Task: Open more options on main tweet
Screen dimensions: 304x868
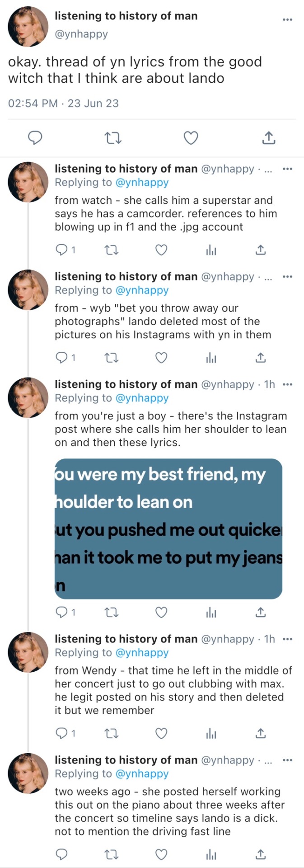Action: pyautogui.click(x=287, y=19)
